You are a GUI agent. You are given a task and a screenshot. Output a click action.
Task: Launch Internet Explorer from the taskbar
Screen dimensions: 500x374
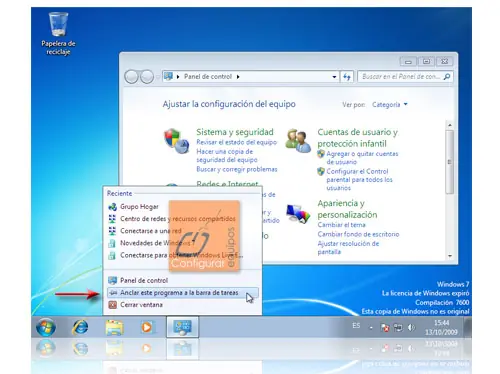80,327
